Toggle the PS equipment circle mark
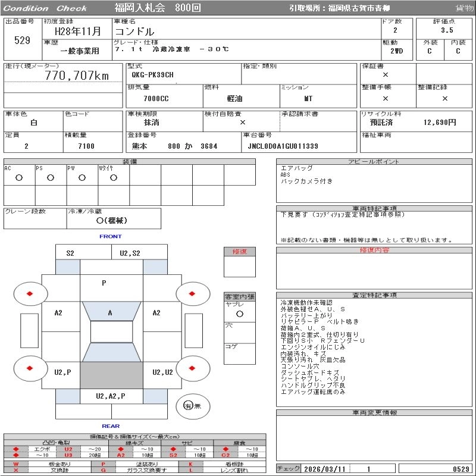Screen dimensions: 476x476 coord(51,177)
